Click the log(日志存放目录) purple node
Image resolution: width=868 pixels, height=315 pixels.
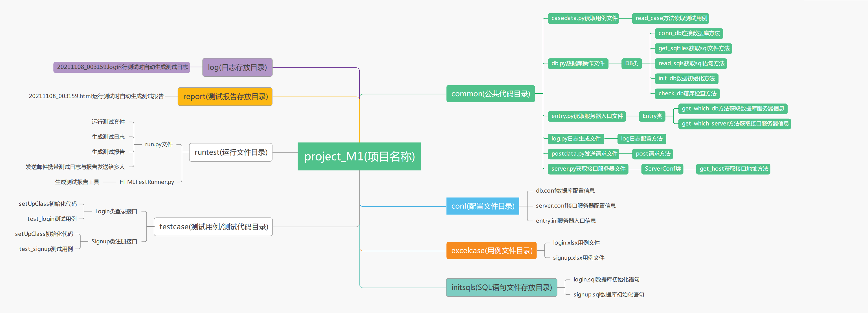(x=237, y=67)
